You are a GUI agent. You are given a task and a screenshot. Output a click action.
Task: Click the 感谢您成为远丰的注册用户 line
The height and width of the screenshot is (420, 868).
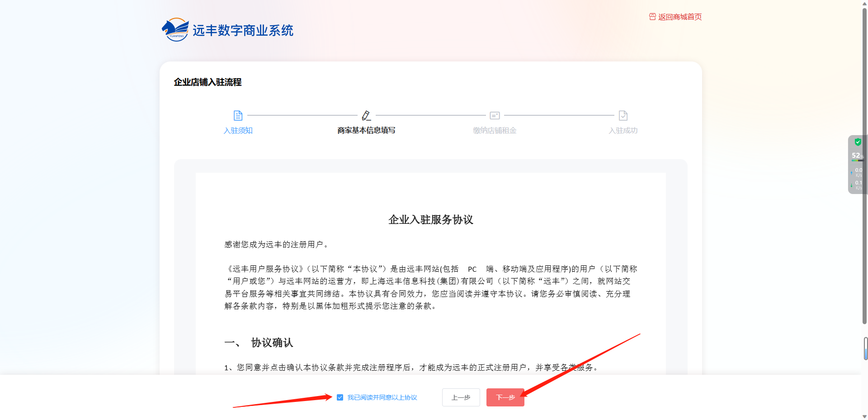pos(278,245)
